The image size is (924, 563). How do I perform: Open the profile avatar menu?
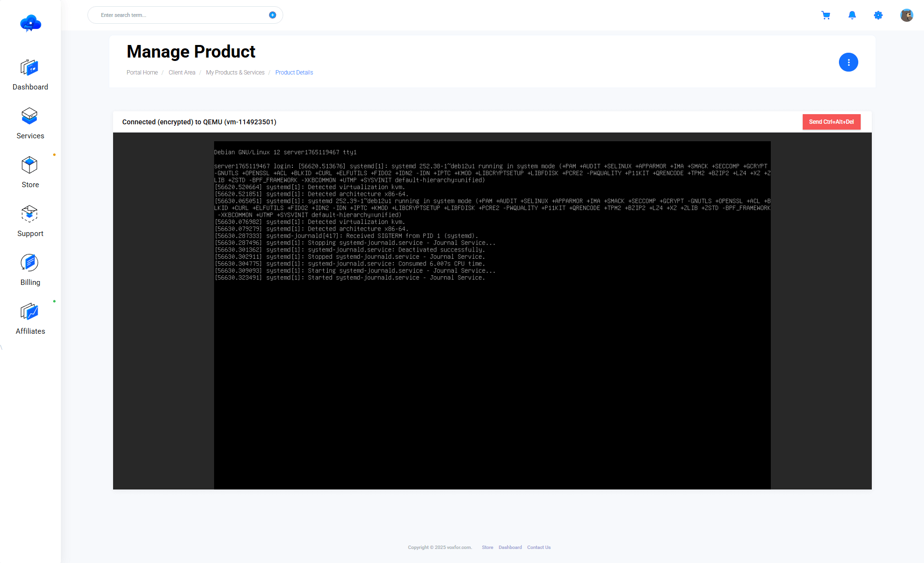point(907,15)
